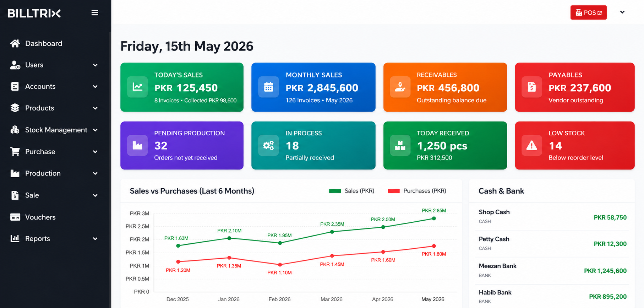Click the Monthly Sales calendar icon

(x=269, y=87)
